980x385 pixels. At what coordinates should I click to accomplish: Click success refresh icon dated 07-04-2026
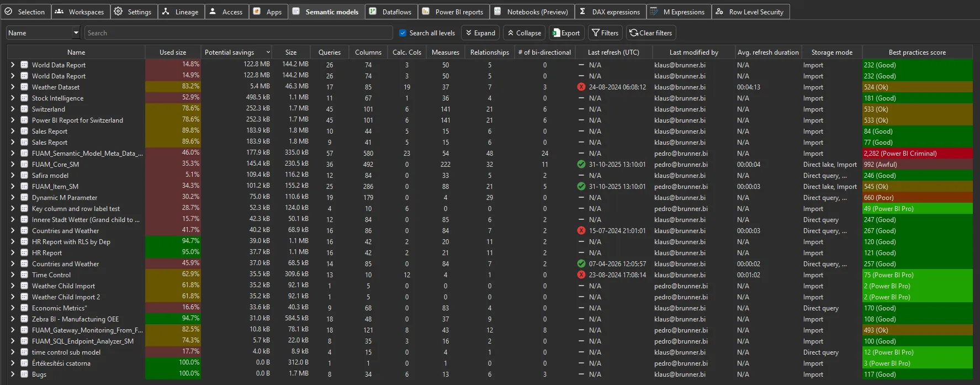[x=581, y=263]
